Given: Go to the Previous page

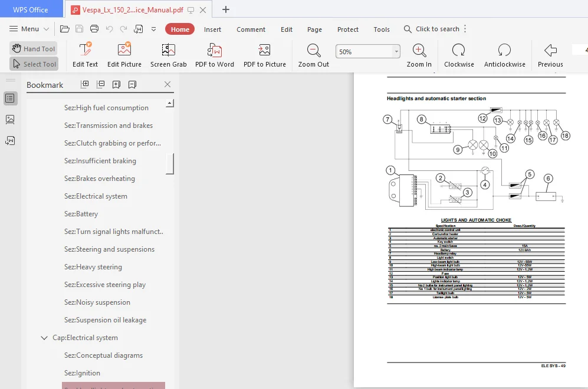Looking at the screenshot, I should click(x=550, y=55).
